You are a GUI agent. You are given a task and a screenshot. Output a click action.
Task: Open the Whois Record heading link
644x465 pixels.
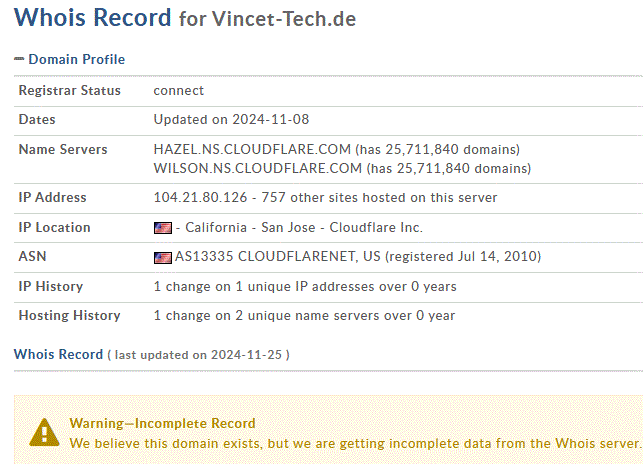[58, 354]
